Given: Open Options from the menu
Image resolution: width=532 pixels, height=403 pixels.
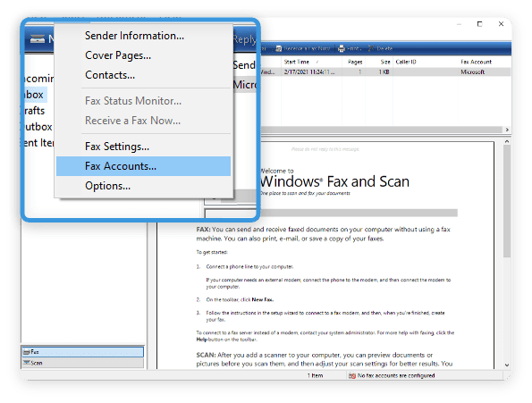Looking at the screenshot, I should 107,186.
